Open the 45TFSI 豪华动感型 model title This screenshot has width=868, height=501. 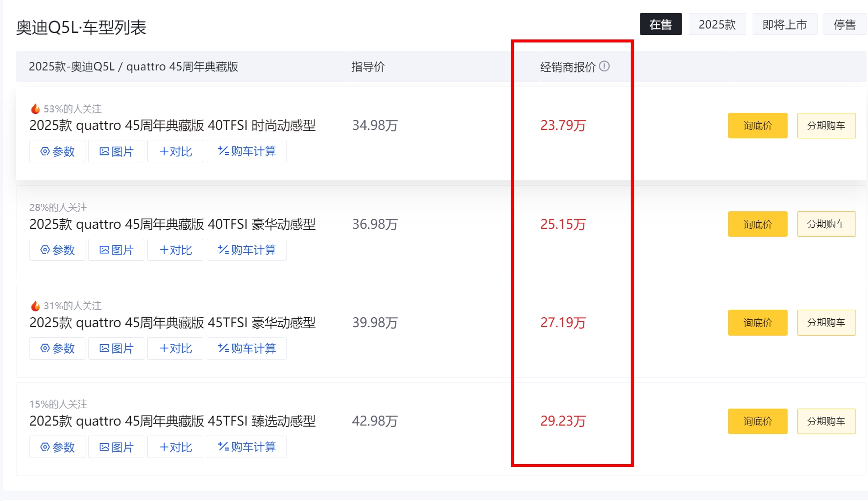[172, 323]
